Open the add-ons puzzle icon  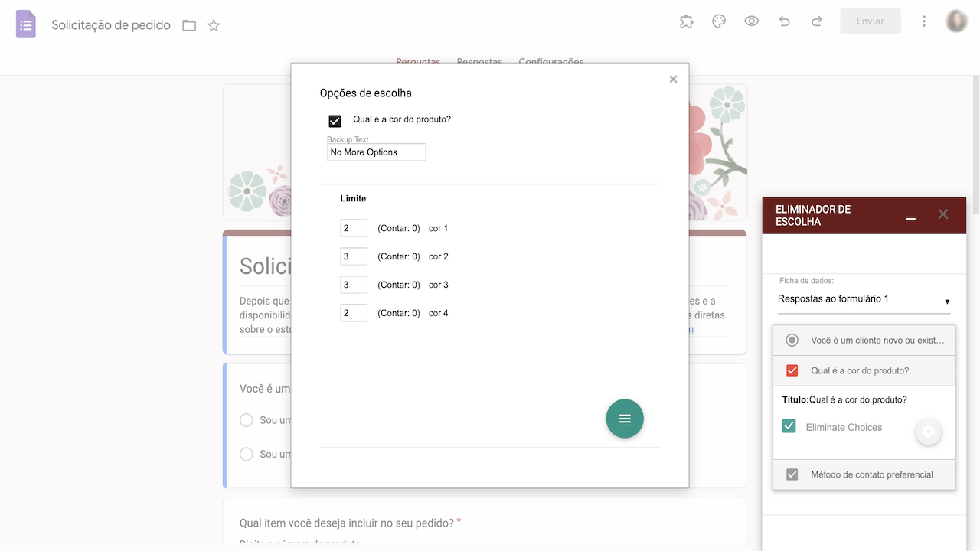click(x=687, y=21)
